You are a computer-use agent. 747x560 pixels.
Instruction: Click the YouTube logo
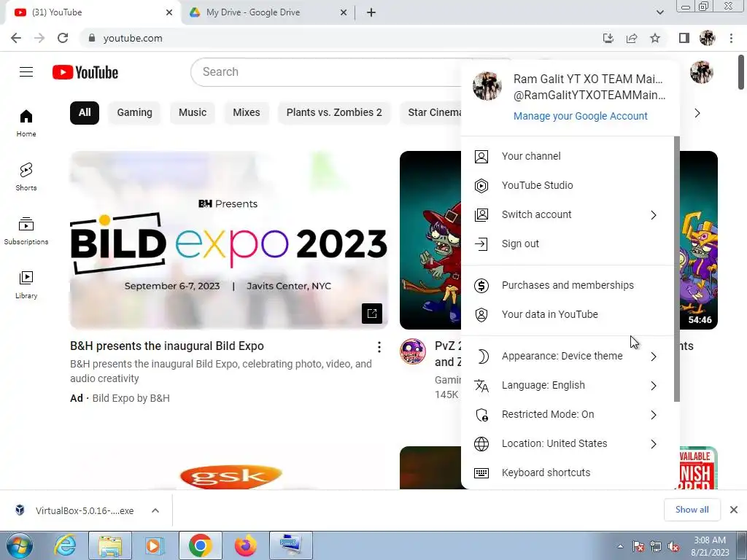[85, 72]
